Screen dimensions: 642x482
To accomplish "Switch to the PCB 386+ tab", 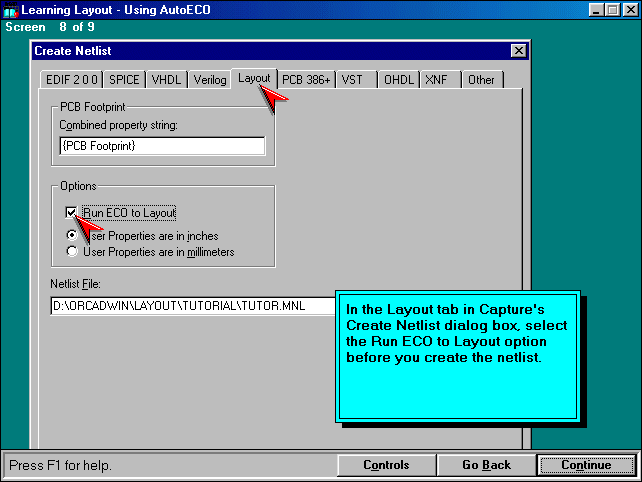I will tap(305, 80).
